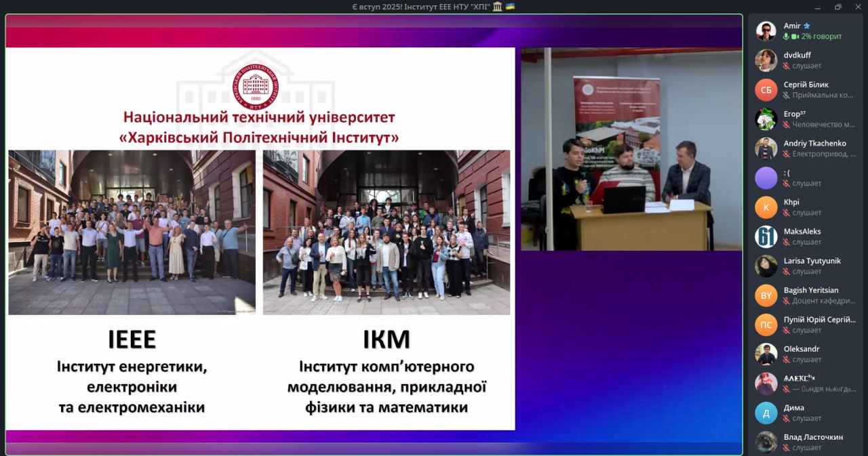Viewport: 868px width, 456px height.
Task: Click the camera video of speakers at desk
Action: click(631, 150)
